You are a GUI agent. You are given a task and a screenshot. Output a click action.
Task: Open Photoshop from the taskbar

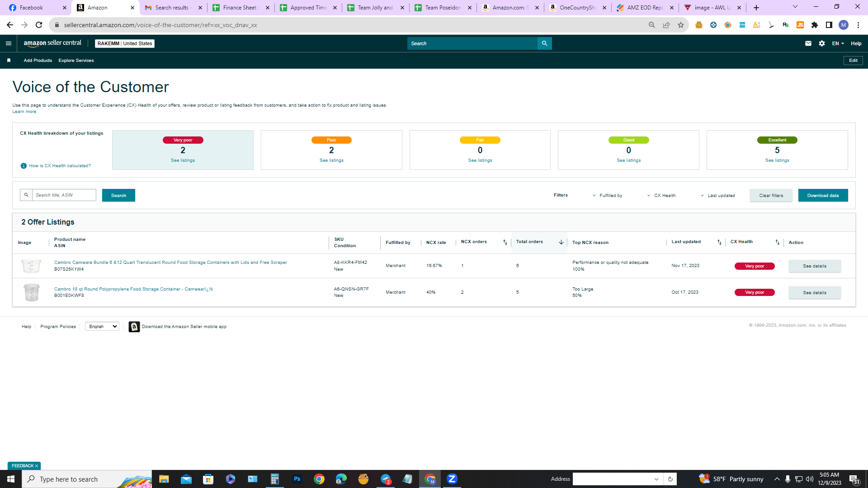click(297, 479)
